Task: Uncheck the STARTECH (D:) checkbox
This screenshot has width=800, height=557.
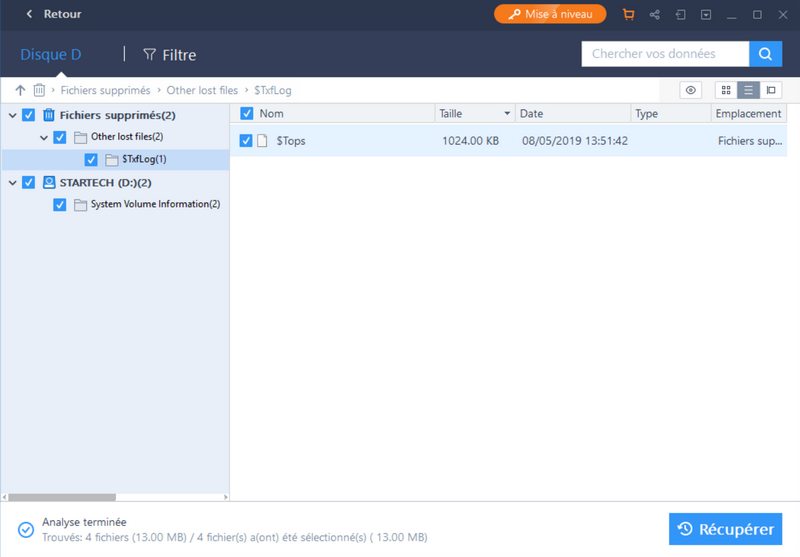Action: [29, 182]
